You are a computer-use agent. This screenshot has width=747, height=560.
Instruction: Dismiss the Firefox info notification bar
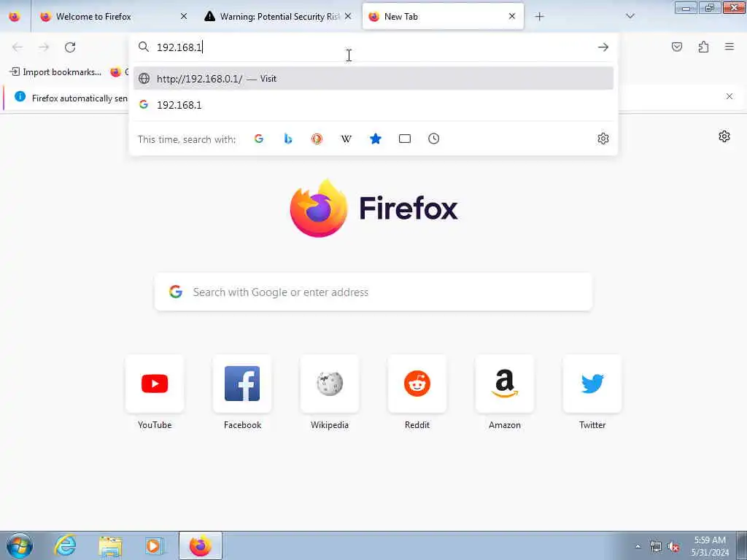pos(729,97)
